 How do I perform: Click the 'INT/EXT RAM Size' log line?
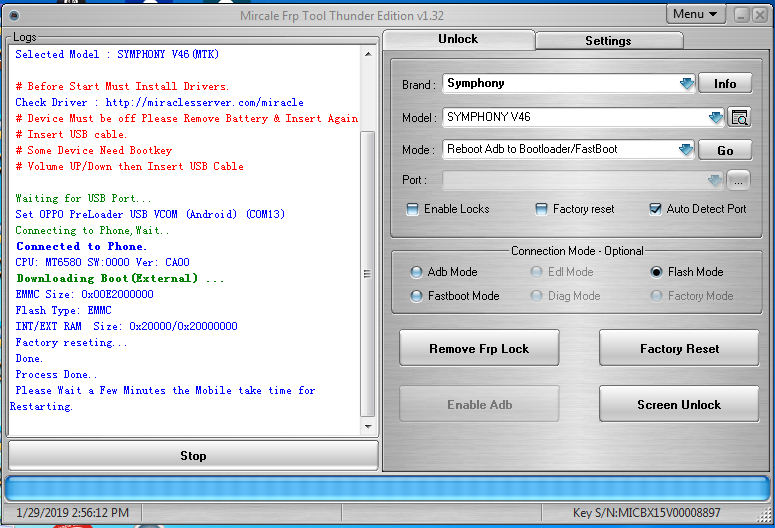pyautogui.click(x=127, y=326)
